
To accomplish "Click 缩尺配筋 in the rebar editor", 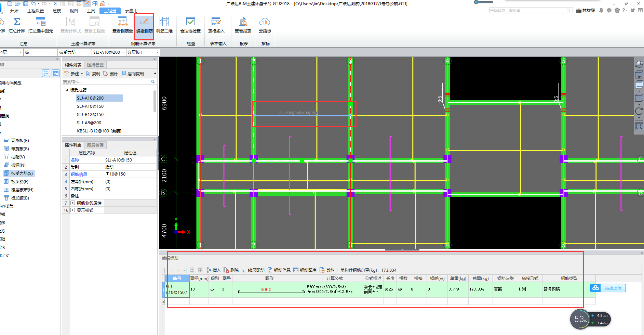I will coord(253,270).
